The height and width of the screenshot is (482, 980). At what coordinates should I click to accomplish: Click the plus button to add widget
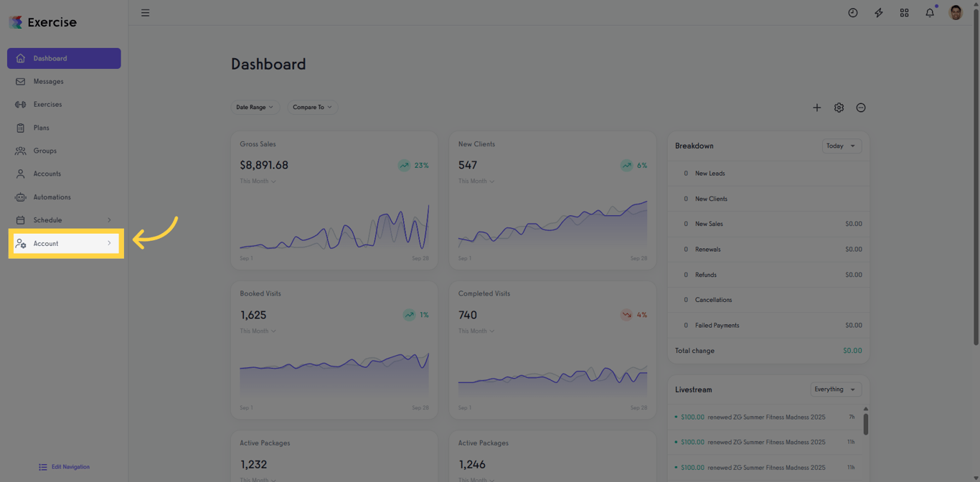click(817, 107)
